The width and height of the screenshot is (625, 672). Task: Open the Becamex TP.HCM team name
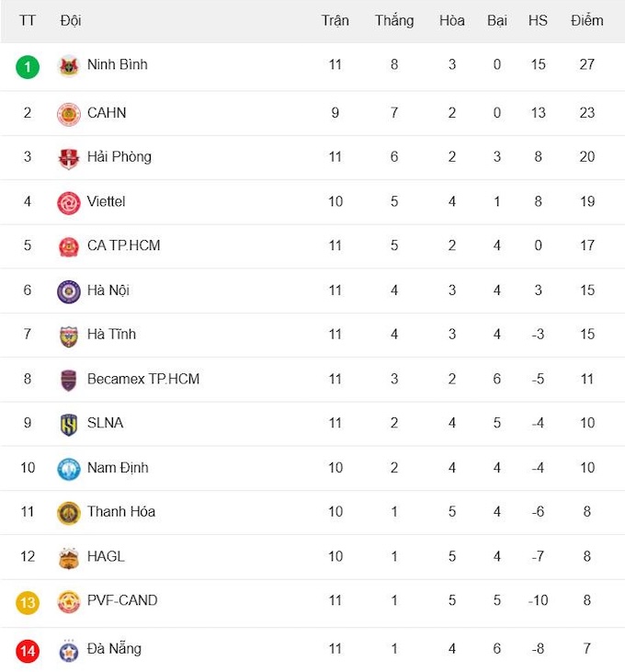(143, 379)
